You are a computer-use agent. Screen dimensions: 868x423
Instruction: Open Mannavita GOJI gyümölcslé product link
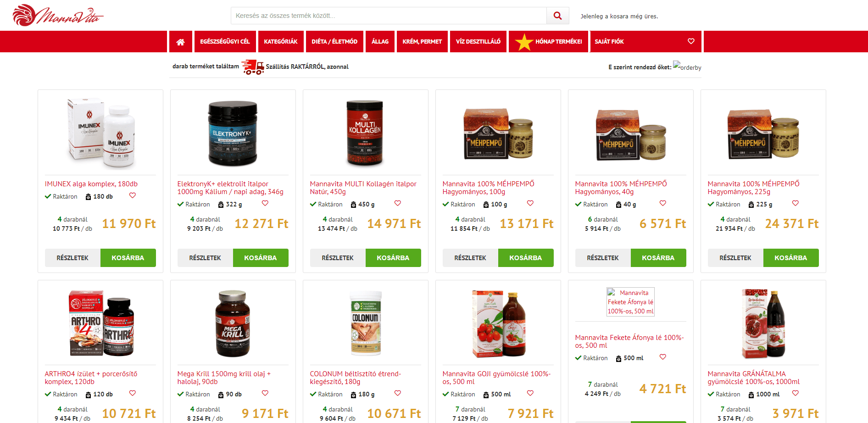(496, 378)
